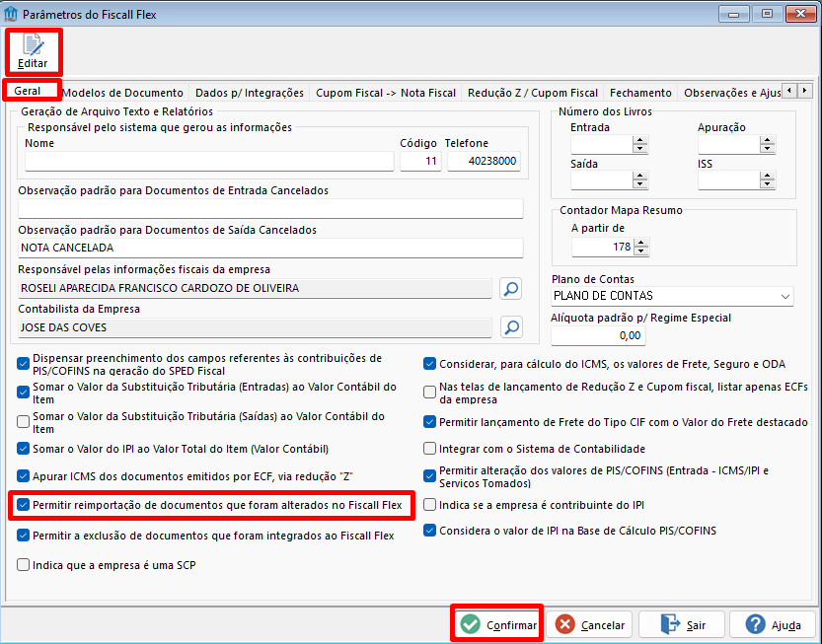This screenshot has height=644, width=822.
Task: Click the Código field showing 11
Action: pyautogui.click(x=420, y=162)
